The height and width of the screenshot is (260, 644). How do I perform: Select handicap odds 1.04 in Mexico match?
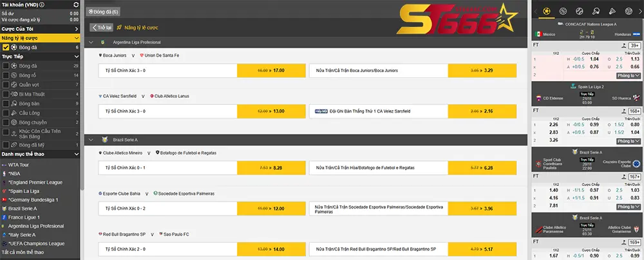tap(594, 59)
